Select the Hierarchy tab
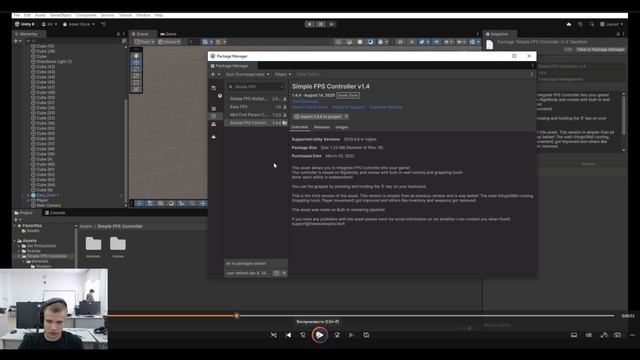 coord(29,34)
